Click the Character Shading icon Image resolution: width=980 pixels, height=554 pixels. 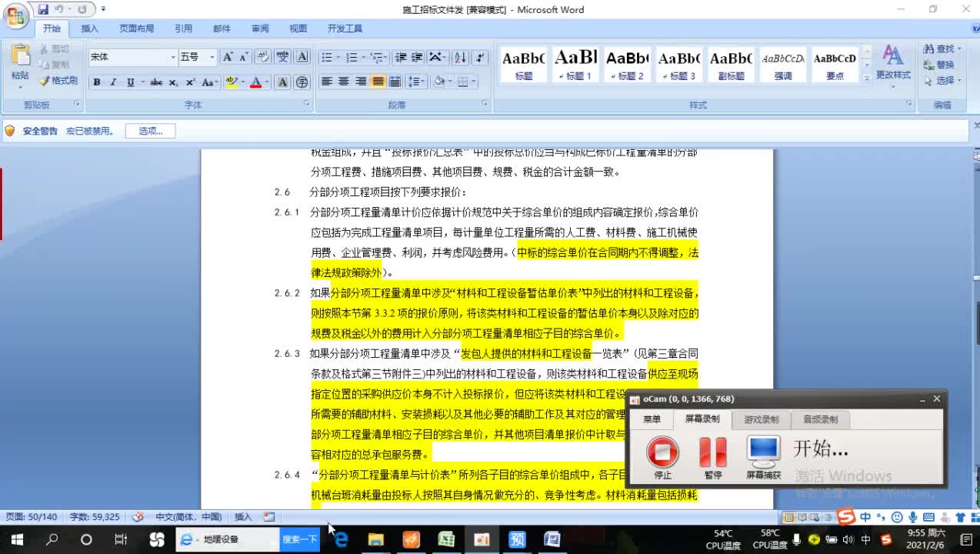click(x=282, y=82)
